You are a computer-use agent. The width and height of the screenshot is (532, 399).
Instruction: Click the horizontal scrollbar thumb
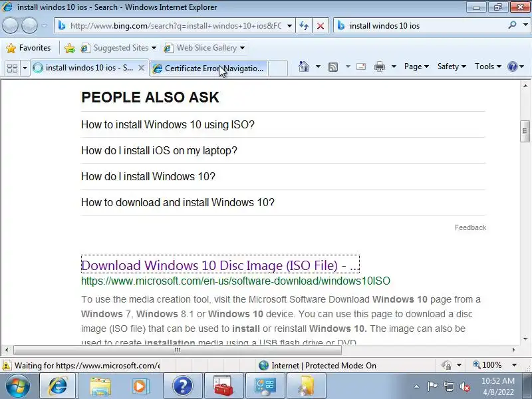click(177, 350)
